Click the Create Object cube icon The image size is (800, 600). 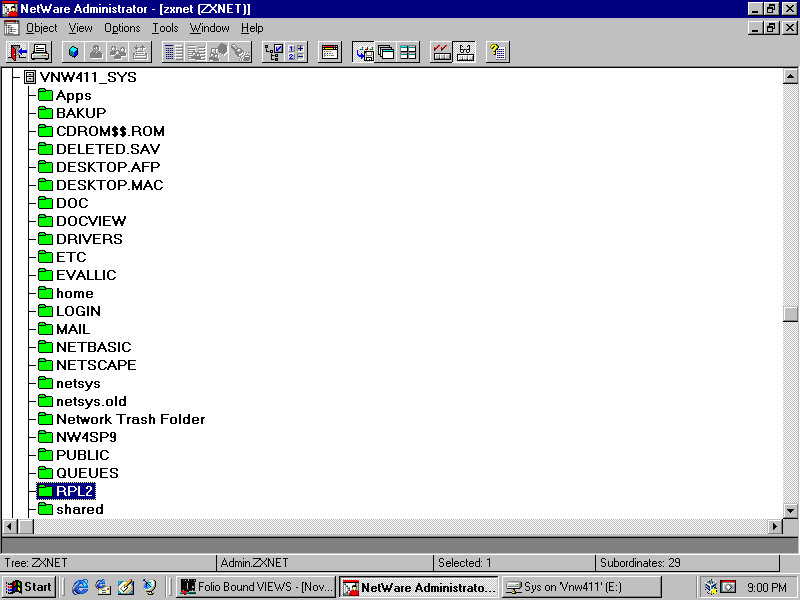pyautogui.click(x=73, y=52)
